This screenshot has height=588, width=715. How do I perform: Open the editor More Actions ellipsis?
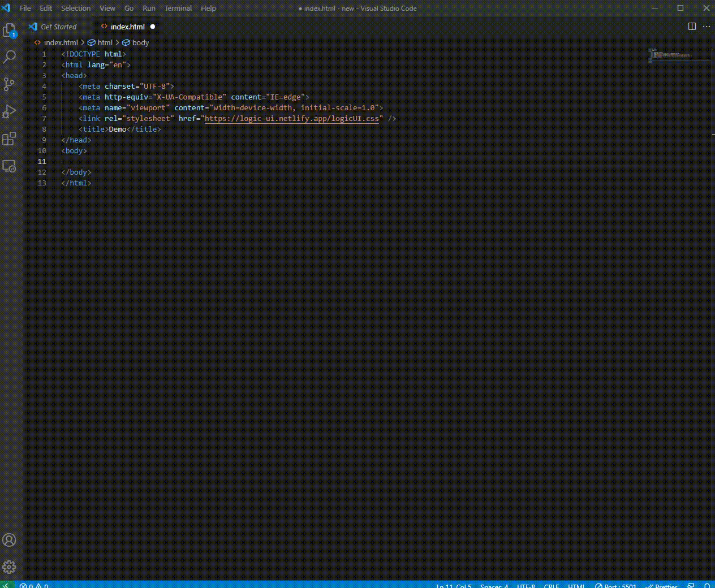coord(707,27)
